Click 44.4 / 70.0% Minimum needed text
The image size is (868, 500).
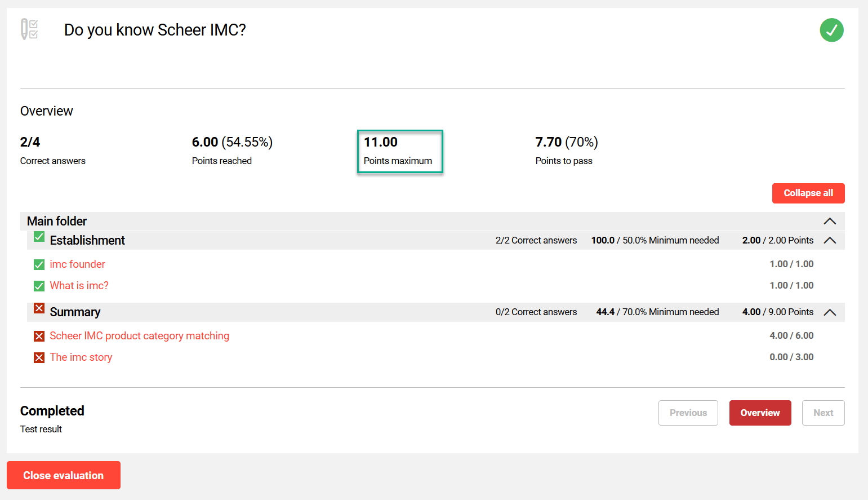coord(658,312)
